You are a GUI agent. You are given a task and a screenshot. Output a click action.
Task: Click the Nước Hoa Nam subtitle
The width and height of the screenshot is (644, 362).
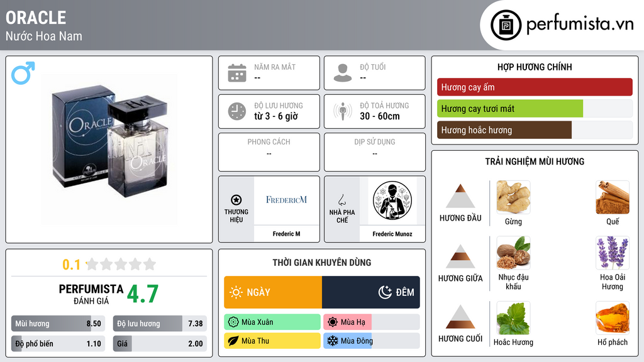click(43, 36)
